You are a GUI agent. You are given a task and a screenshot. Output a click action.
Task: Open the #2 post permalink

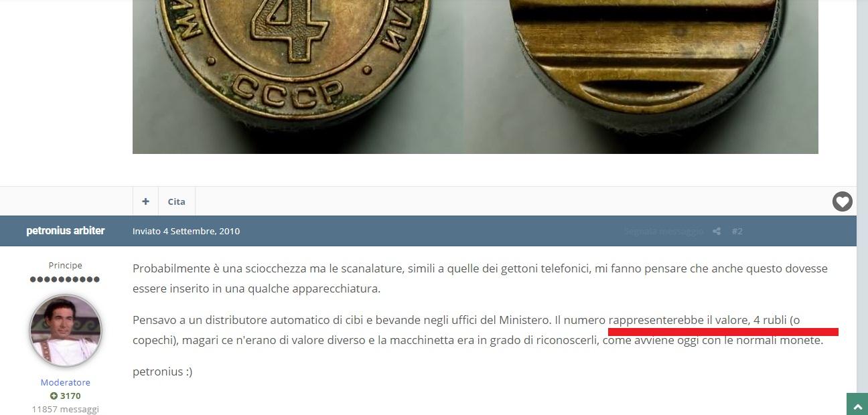coord(737,231)
